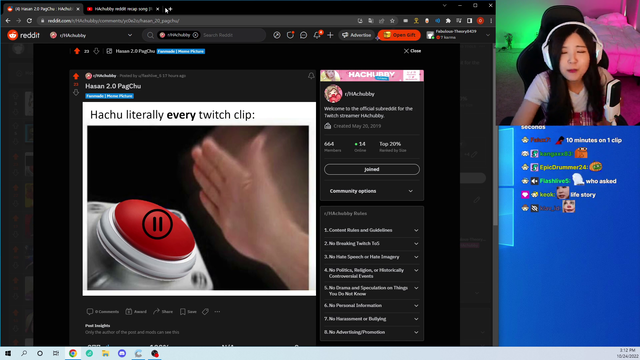Click the Fanmade | Meme Picture flair under the title
640x360 pixels.
(109, 96)
